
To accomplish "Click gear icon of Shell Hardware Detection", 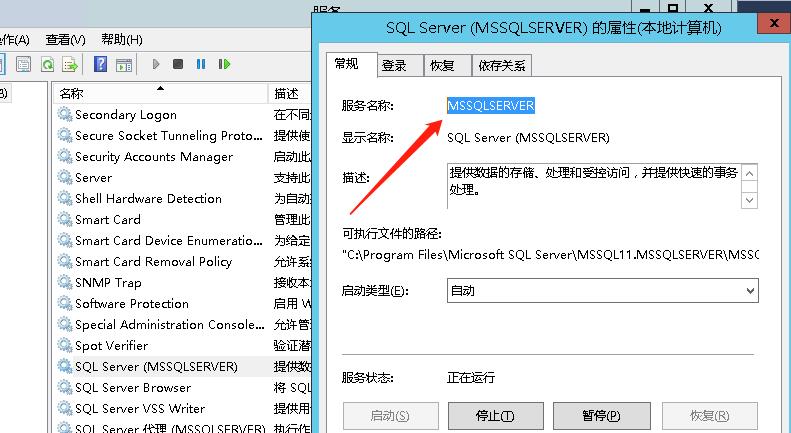I will [x=65, y=198].
